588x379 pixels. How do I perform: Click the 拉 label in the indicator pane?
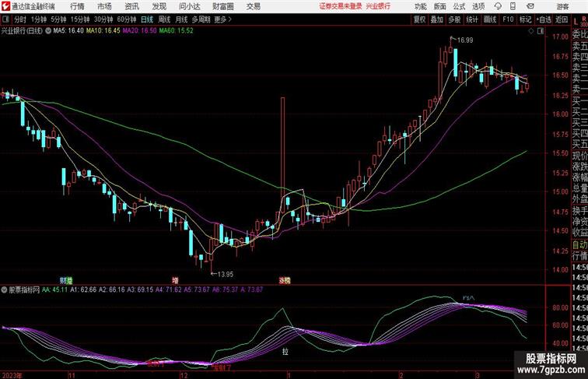coord(285,352)
